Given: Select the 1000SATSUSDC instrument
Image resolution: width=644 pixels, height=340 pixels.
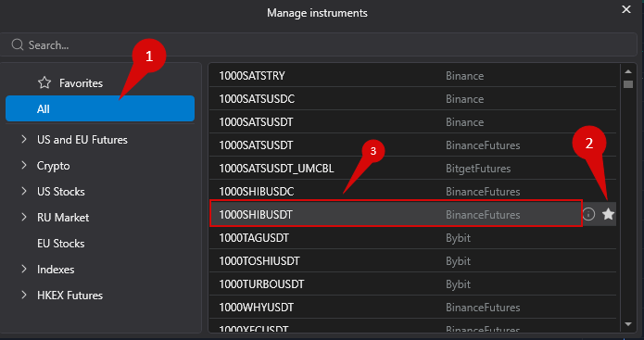Looking at the screenshot, I should pos(412,99).
